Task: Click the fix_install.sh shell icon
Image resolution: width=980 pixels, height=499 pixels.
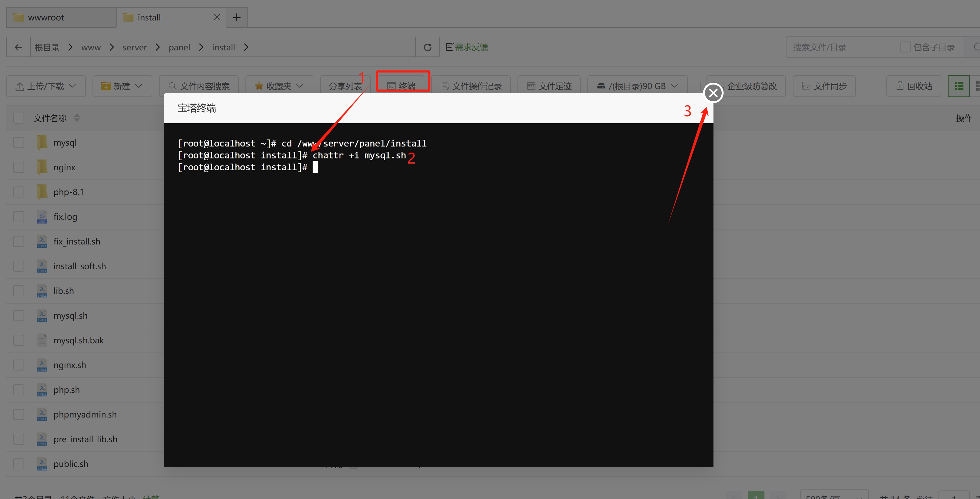Action: click(42, 241)
